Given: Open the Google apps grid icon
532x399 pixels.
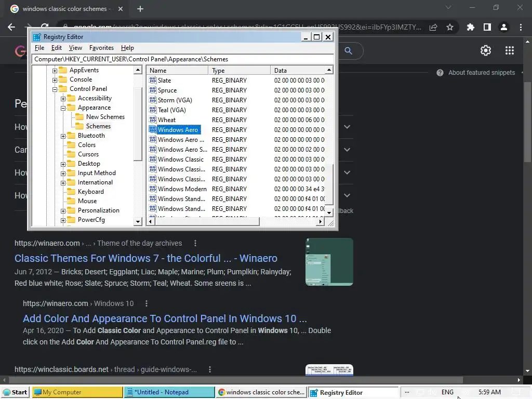Looking at the screenshot, I should pos(510,50).
